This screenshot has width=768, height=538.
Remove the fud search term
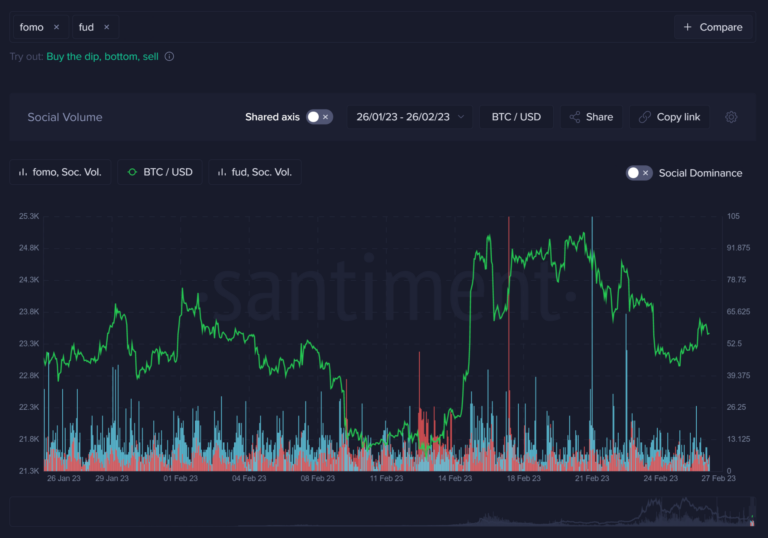(x=106, y=27)
